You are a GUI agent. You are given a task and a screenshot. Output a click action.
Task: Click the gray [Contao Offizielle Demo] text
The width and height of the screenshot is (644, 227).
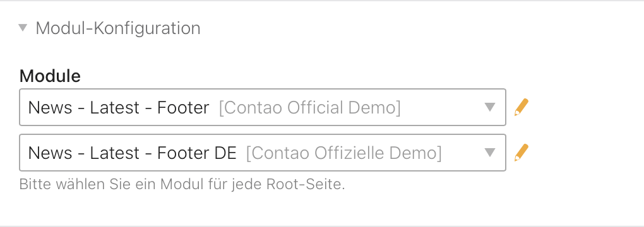[x=344, y=153]
